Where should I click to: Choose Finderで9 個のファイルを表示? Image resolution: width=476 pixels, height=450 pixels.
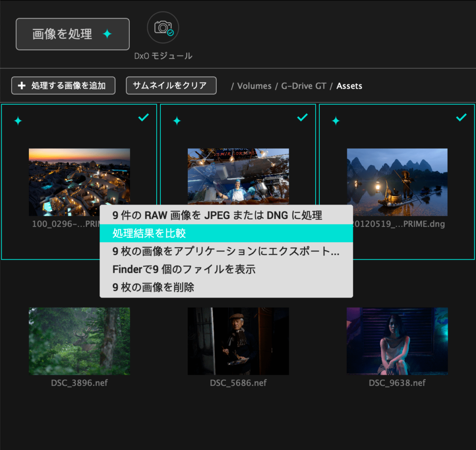(x=226, y=269)
